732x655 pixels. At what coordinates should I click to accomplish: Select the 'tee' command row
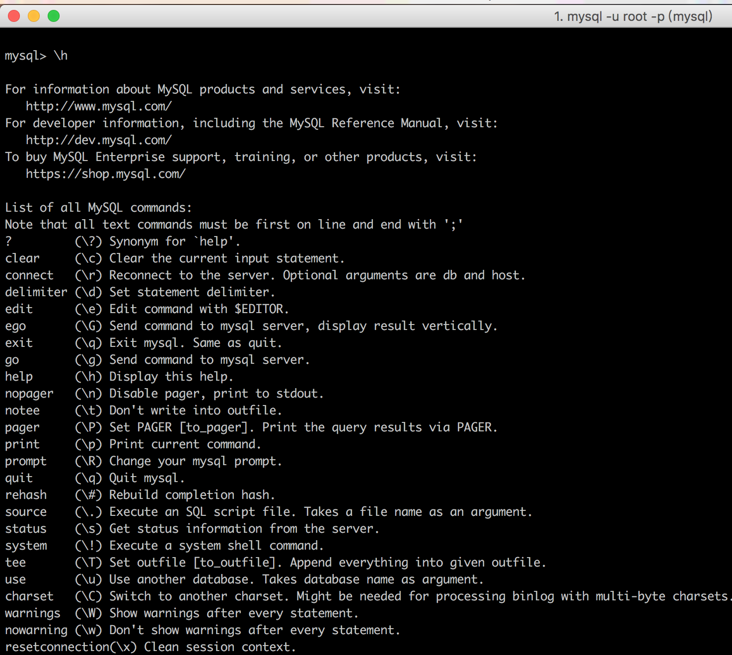[275, 563]
